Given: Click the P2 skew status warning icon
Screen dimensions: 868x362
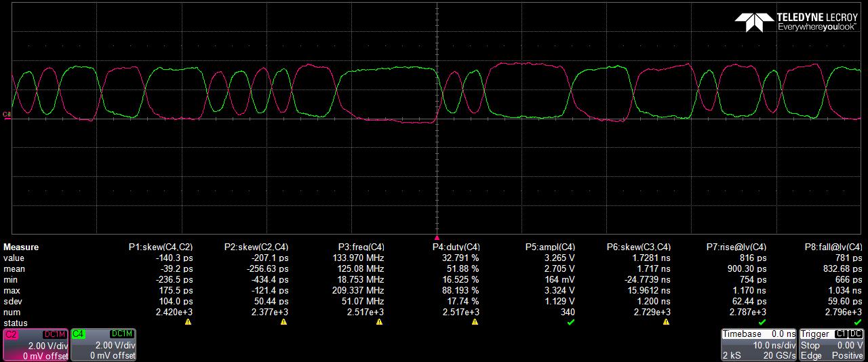Looking at the screenshot, I should pos(283,323).
